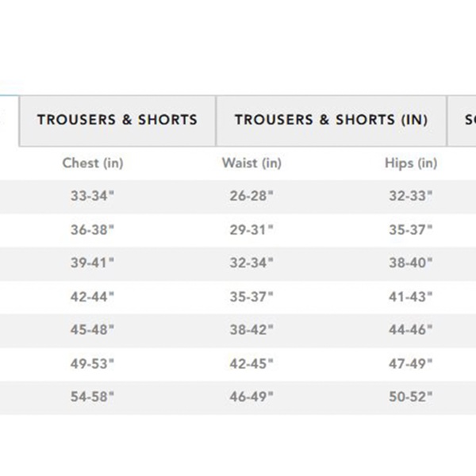This screenshot has width=476, height=476.
Task: Click the 29-31" waist cell
Action: point(251,230)
